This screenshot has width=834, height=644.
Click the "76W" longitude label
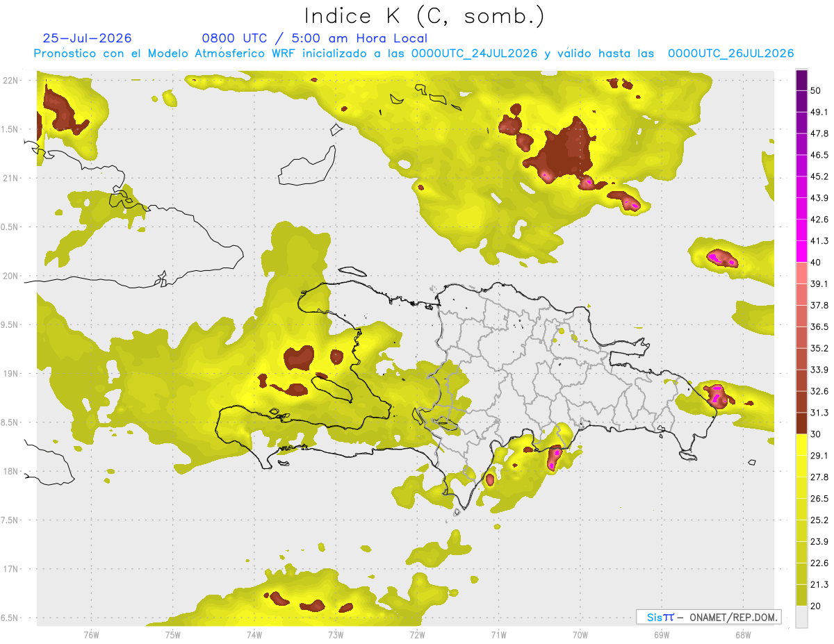pyautogui.click(x=91, y=634)
